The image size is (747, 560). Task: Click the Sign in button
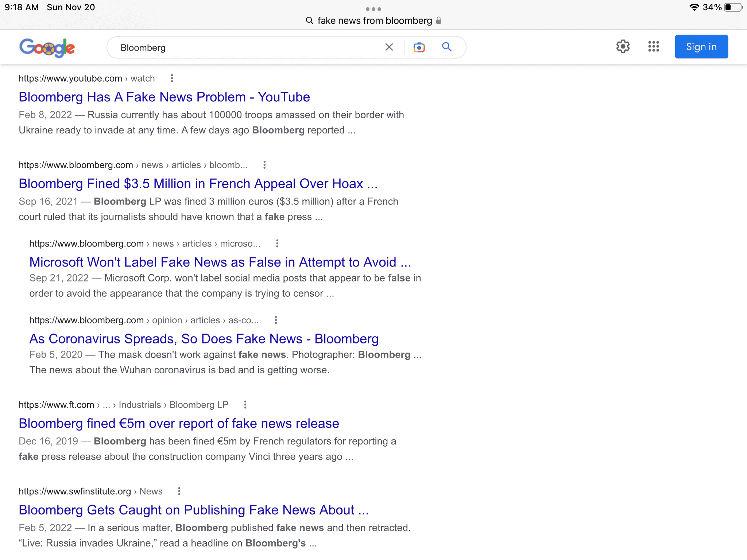pyautogui.click(x=701, y=47)
